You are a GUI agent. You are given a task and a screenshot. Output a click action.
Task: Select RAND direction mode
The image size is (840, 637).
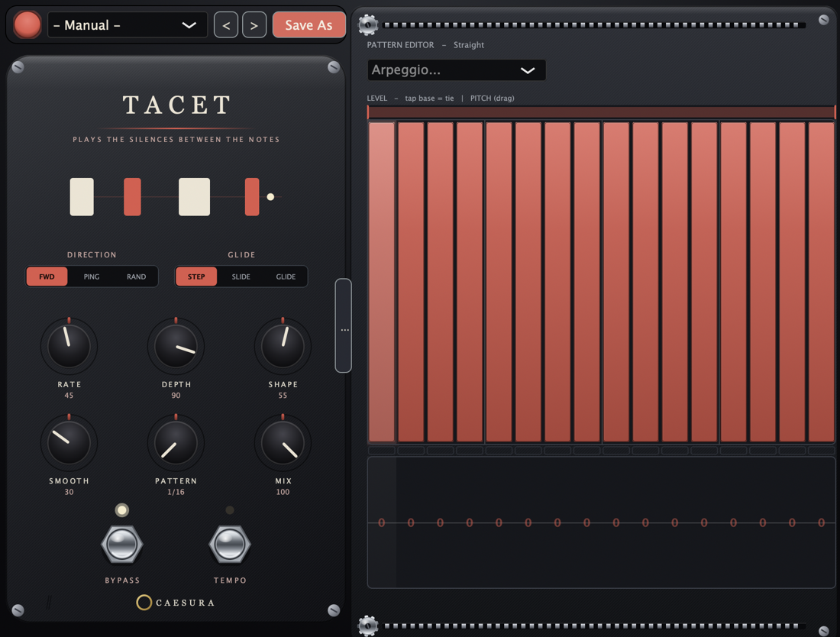point(136,276)
